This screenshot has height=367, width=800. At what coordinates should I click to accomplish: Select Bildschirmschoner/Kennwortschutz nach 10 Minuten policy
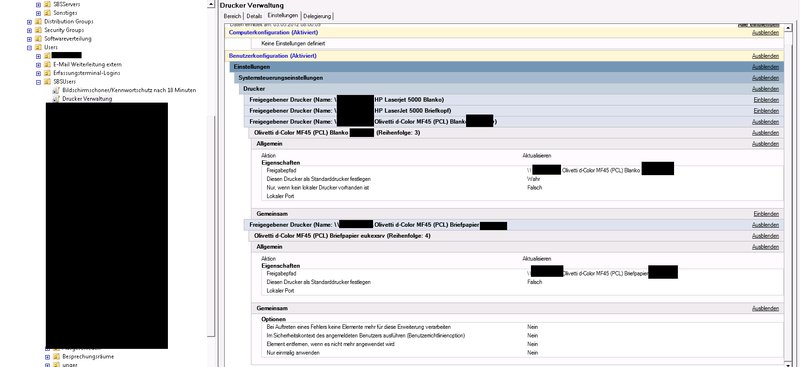tap(129, 90)
